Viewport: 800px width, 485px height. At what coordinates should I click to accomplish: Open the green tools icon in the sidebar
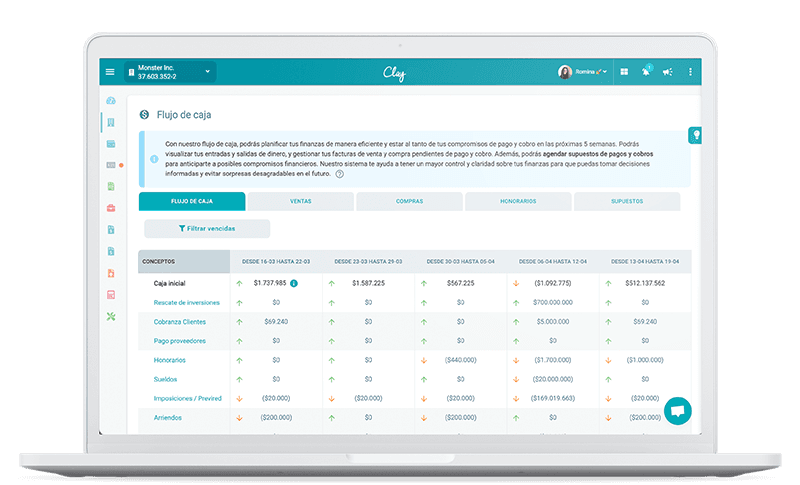coord(111,317)
